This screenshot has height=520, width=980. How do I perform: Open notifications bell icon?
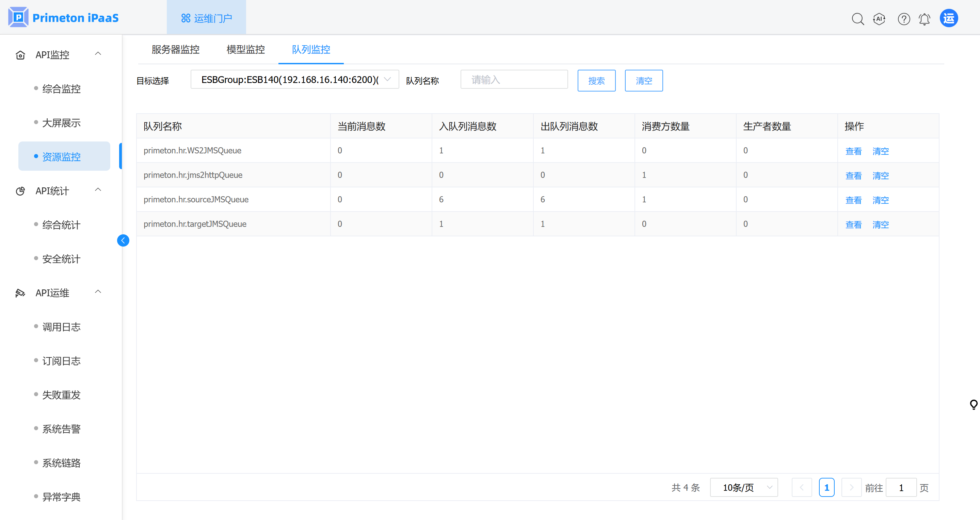[925, 19]
